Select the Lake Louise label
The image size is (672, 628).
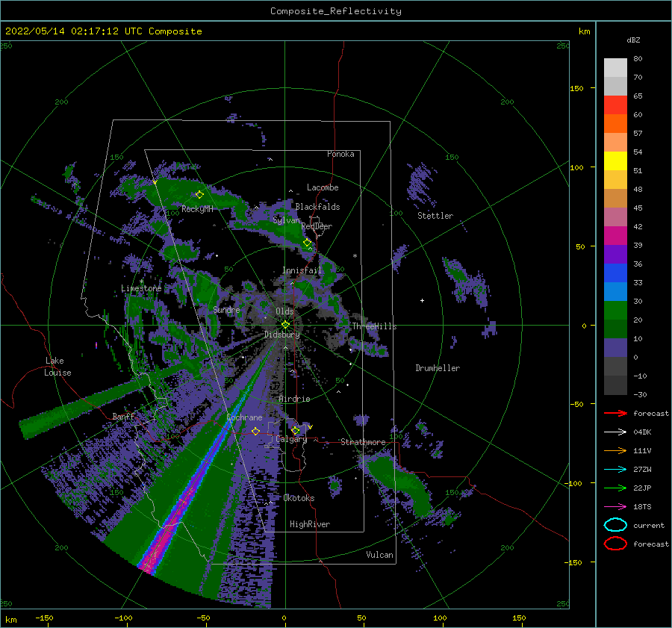point(57,367)
